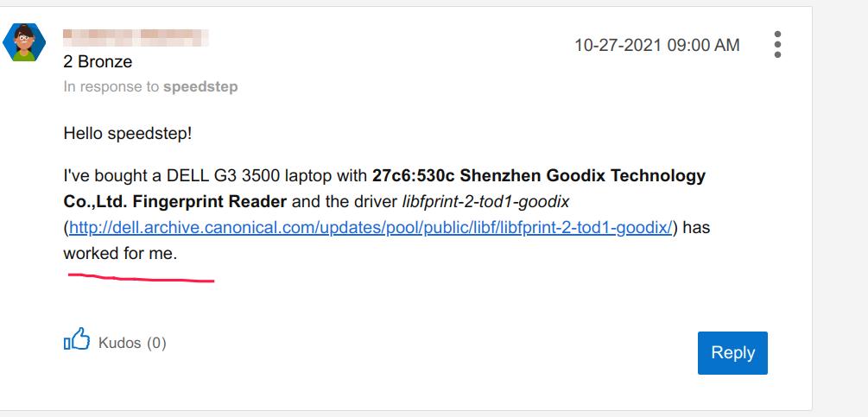The image size is (868, 417).
Task: Follow the "speedstep" in-response-to link
Action: [x=200, y=86]
